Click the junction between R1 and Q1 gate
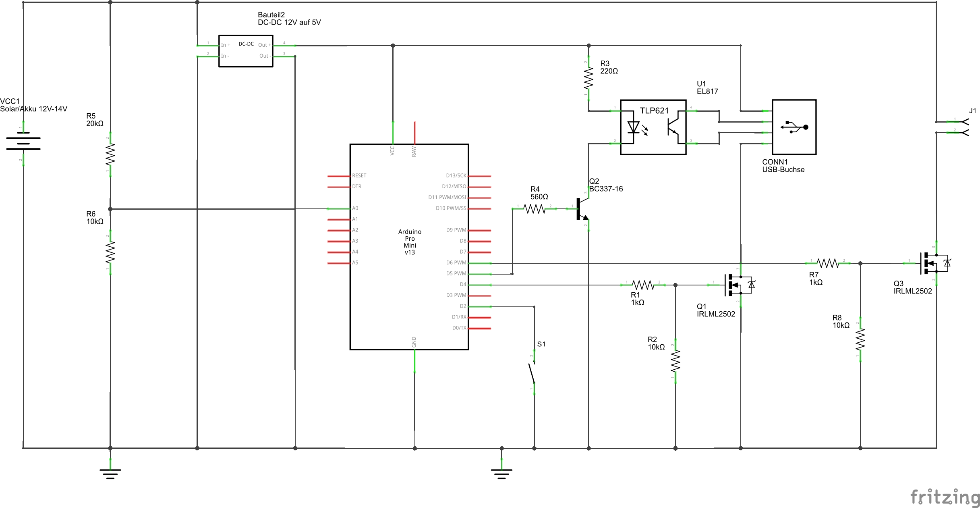This screenshot has width=980, height=508. [x=675, y=285]
